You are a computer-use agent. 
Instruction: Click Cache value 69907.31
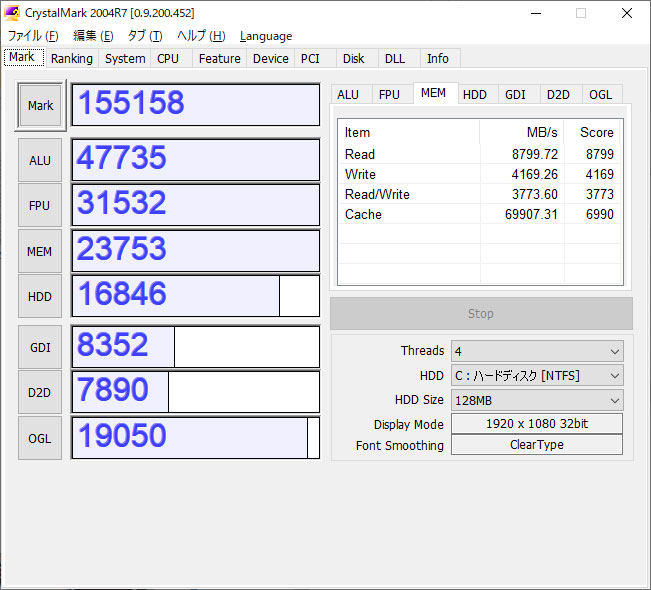[x=531, y=214]
